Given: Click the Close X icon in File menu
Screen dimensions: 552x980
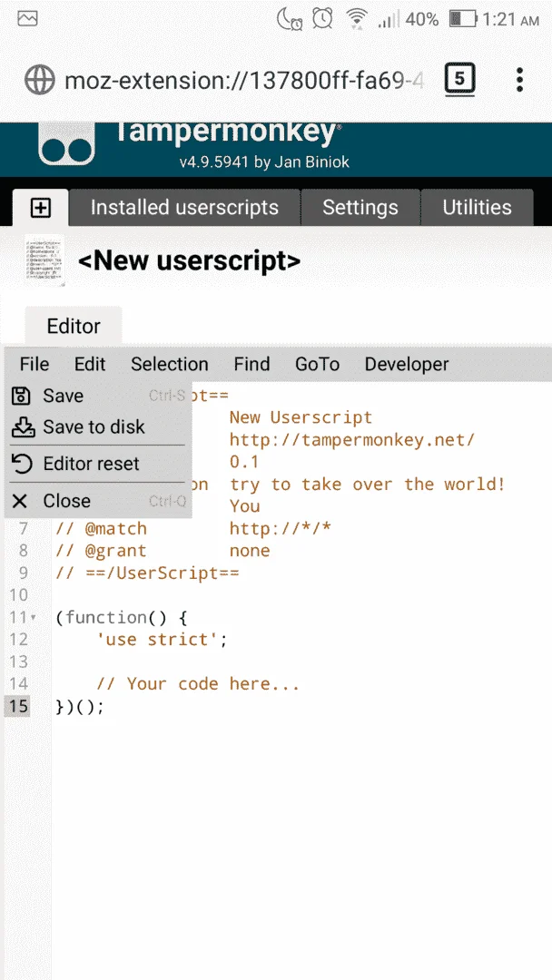Looking at the screenshot, I should [x=21, y=501].
